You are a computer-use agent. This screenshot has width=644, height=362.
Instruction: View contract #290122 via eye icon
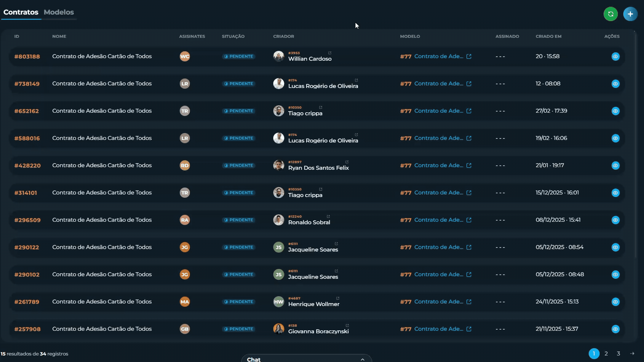[x=615, y=247]
